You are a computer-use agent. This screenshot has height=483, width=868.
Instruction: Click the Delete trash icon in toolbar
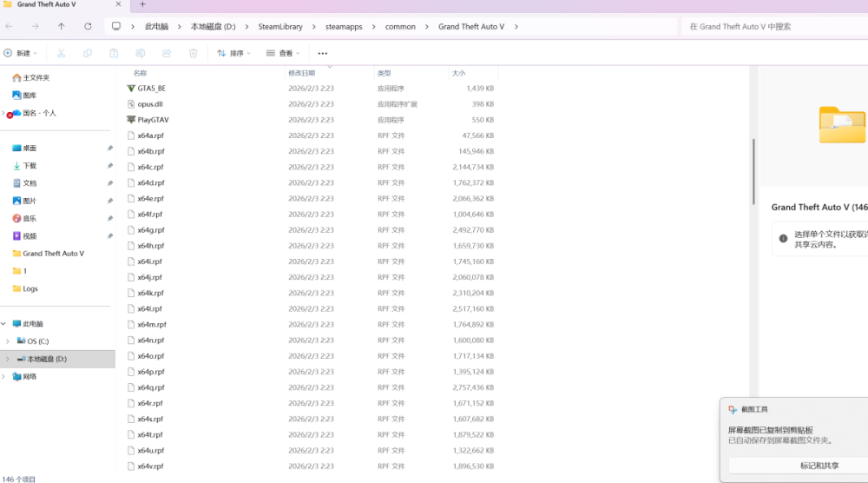tap(194, 53)
